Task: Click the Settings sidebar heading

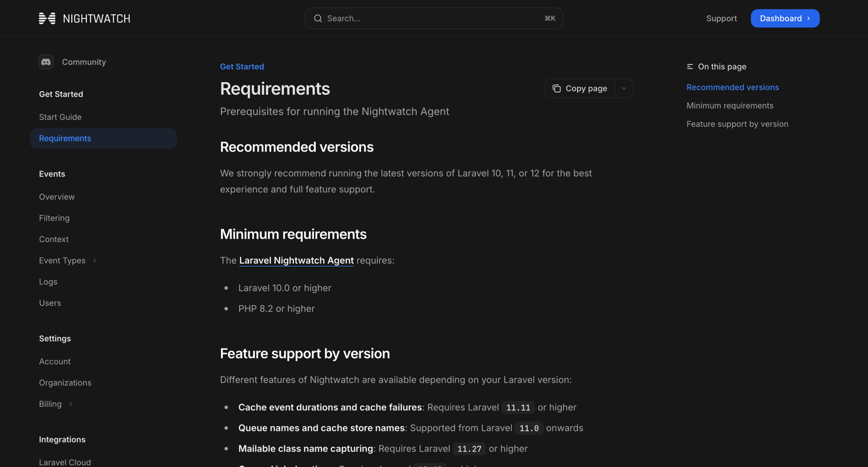Action: [x=55, y=338]
